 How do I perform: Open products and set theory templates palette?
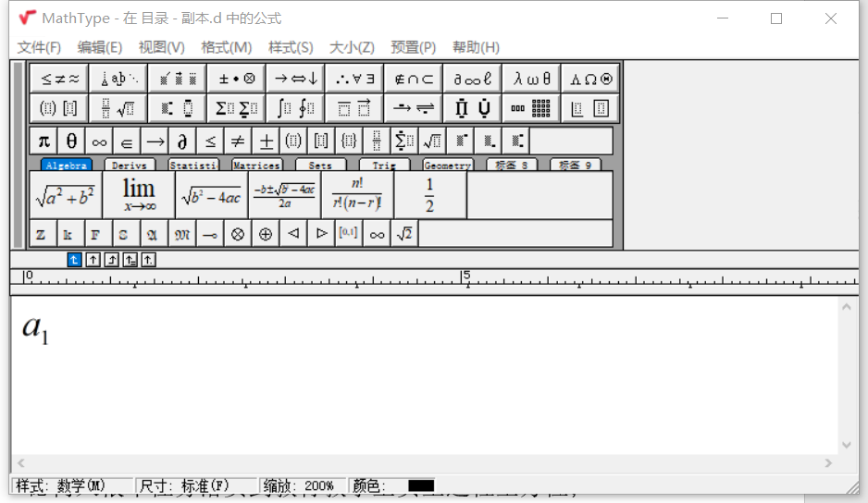[472, 108]
